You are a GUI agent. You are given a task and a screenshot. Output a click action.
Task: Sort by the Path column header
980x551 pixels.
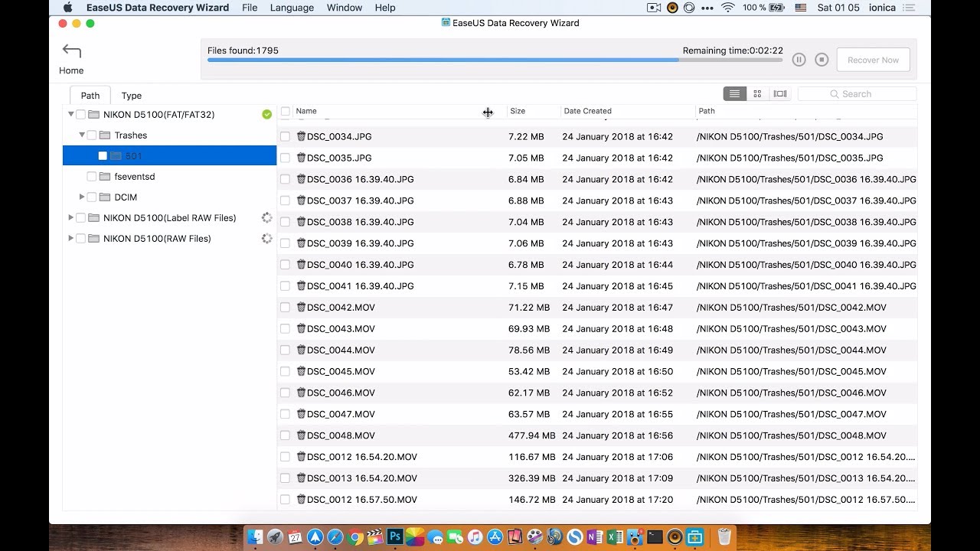click(806, 111)
